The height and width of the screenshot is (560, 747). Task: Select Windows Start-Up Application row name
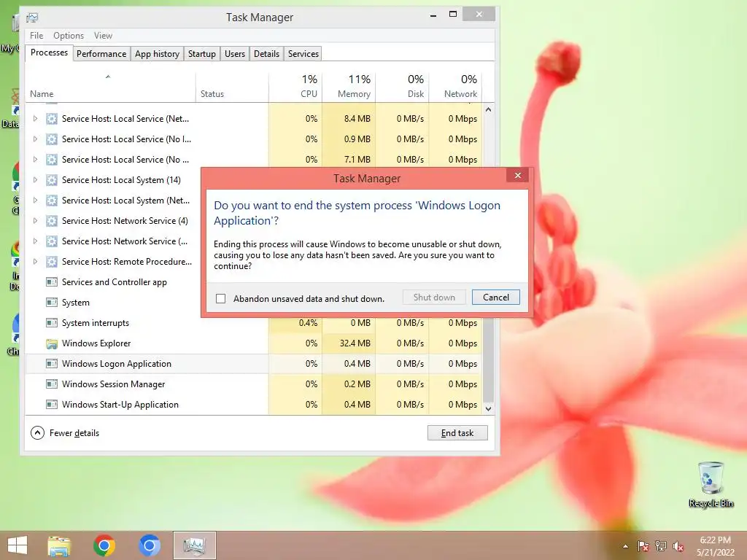tap(120, 405)
